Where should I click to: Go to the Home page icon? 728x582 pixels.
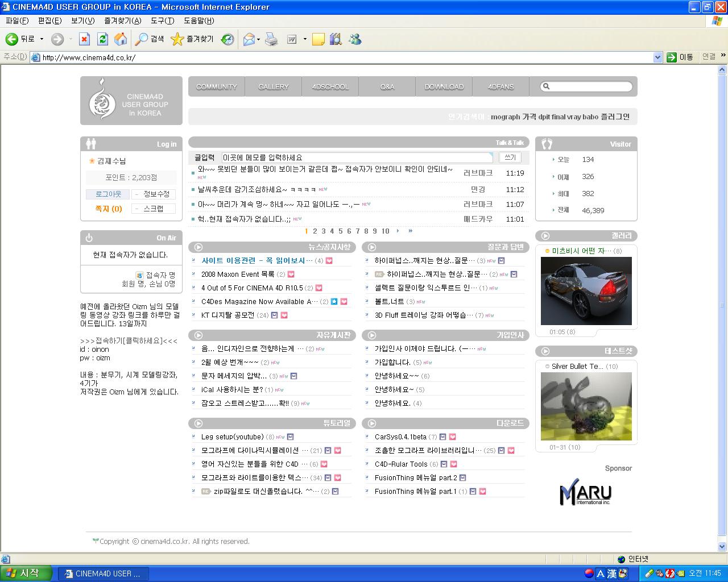pos(121,39)
